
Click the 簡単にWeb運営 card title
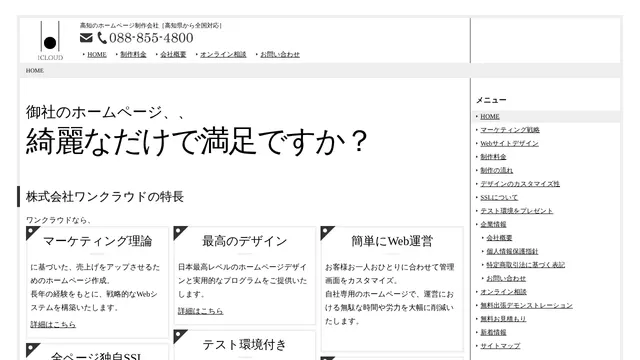click(x=392, y=241)
